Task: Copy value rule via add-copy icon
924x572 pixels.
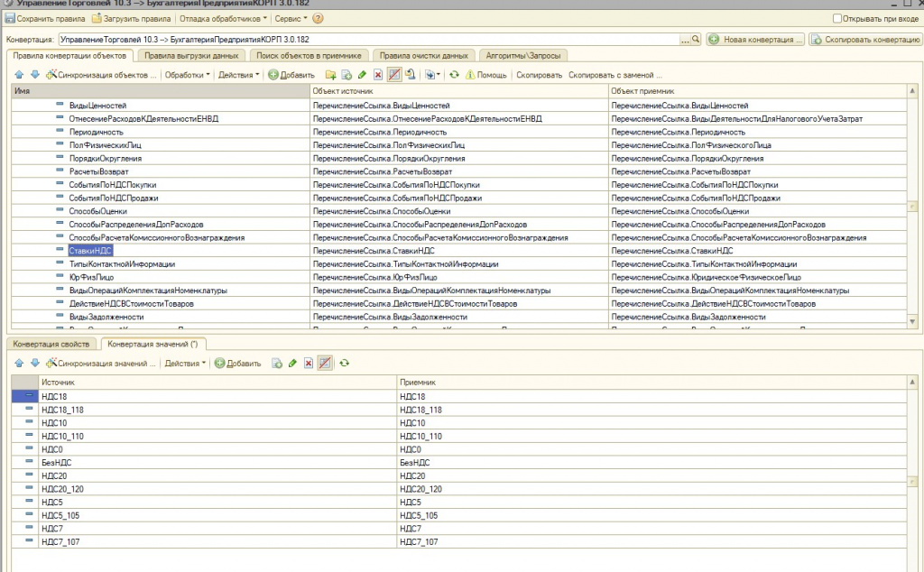Action: tap(276, 363)
